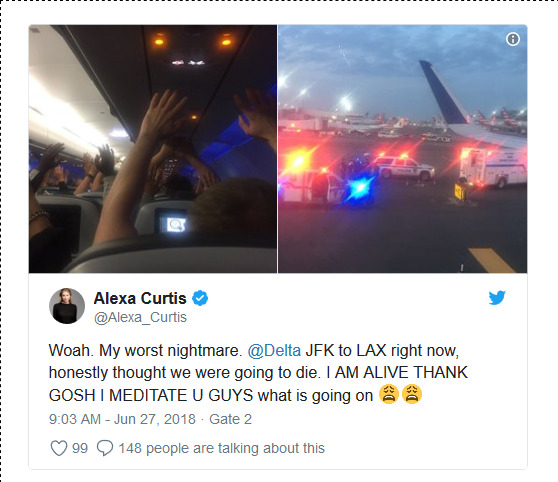Click the I AM ALIVE THANK text line

pyautogui.click(x=397, y=372)
